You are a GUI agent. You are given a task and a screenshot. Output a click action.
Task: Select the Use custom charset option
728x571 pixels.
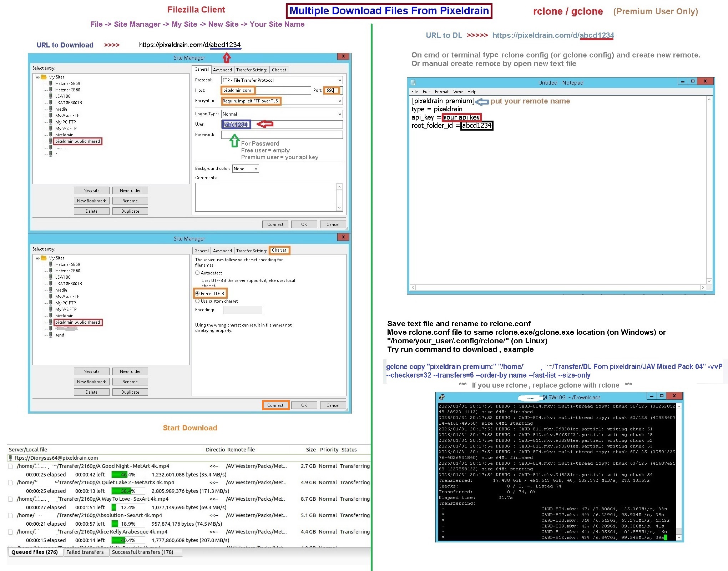tap(197, 301)
